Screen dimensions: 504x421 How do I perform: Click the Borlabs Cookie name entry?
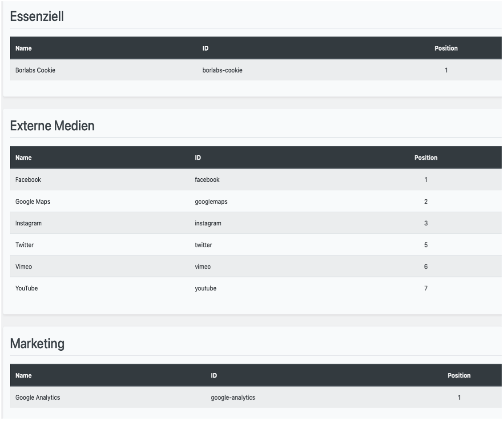(35, 70)
